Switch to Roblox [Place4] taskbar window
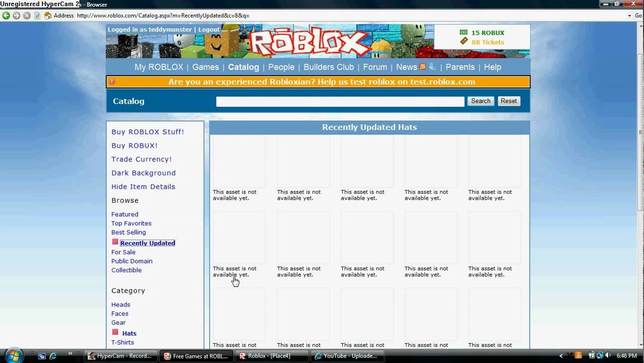644x363 pixels. tap(272, 356)
